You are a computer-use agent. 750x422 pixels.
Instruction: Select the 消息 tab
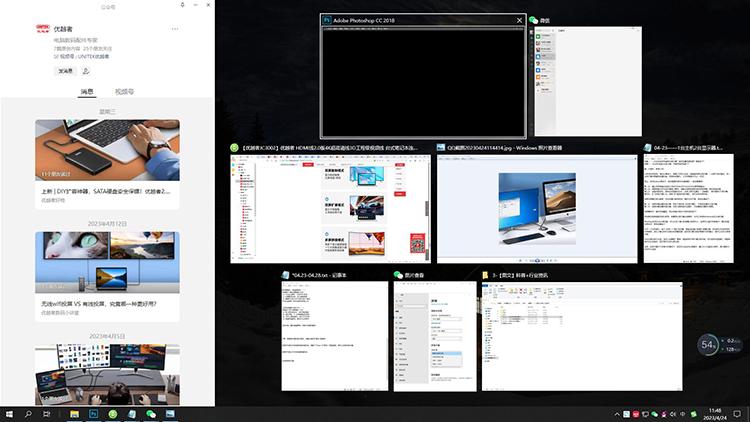coord(87,92)
